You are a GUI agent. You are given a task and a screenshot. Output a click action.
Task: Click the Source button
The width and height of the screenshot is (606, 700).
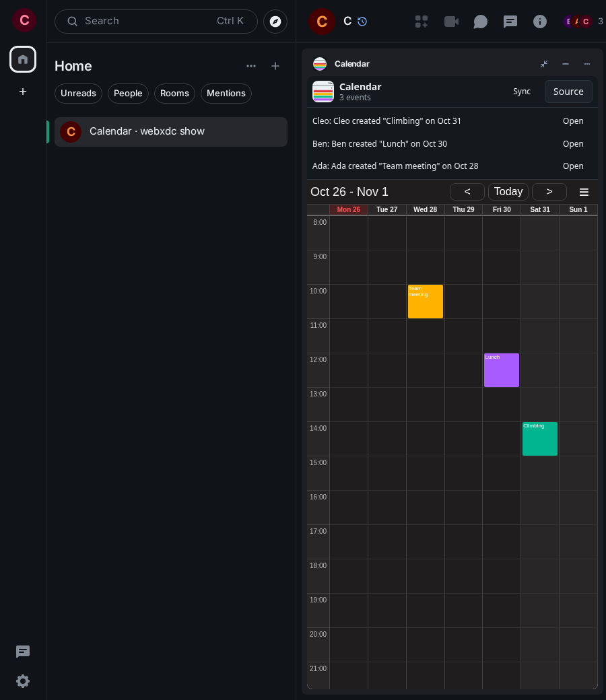click(568, 92)
